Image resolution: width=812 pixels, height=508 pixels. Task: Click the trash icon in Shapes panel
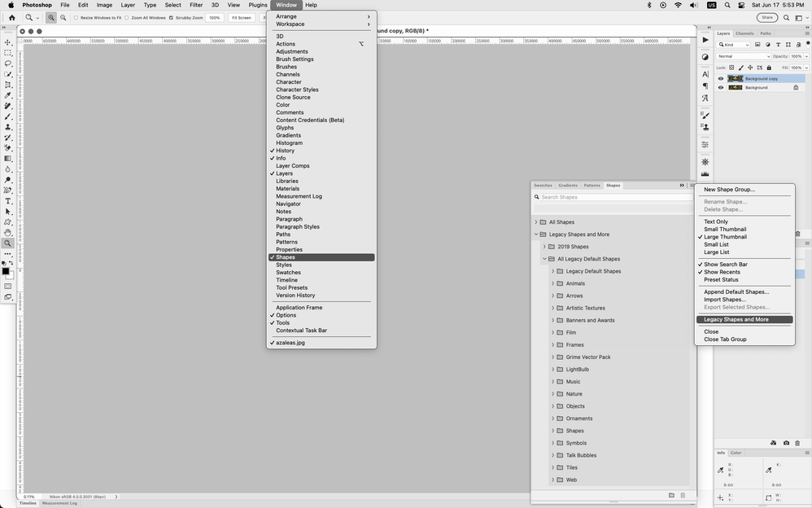click(x=683, y=496)
